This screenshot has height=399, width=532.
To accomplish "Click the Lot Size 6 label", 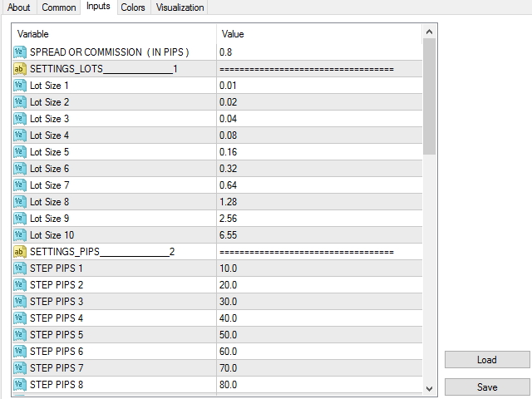I will click(50, 169).
